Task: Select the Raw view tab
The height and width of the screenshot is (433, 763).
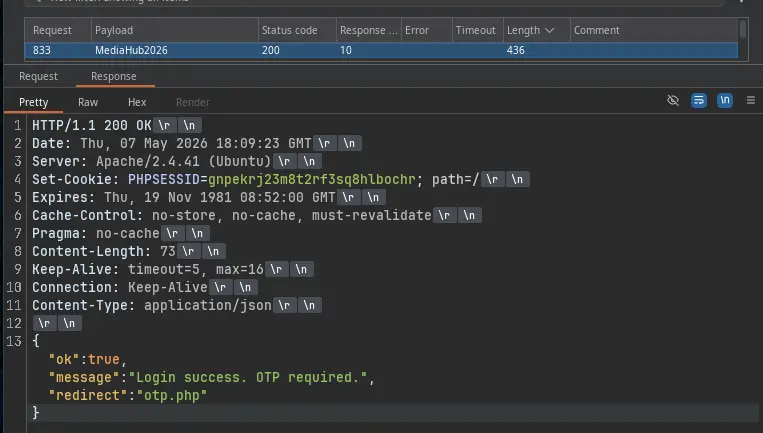Action: point(88,102)
